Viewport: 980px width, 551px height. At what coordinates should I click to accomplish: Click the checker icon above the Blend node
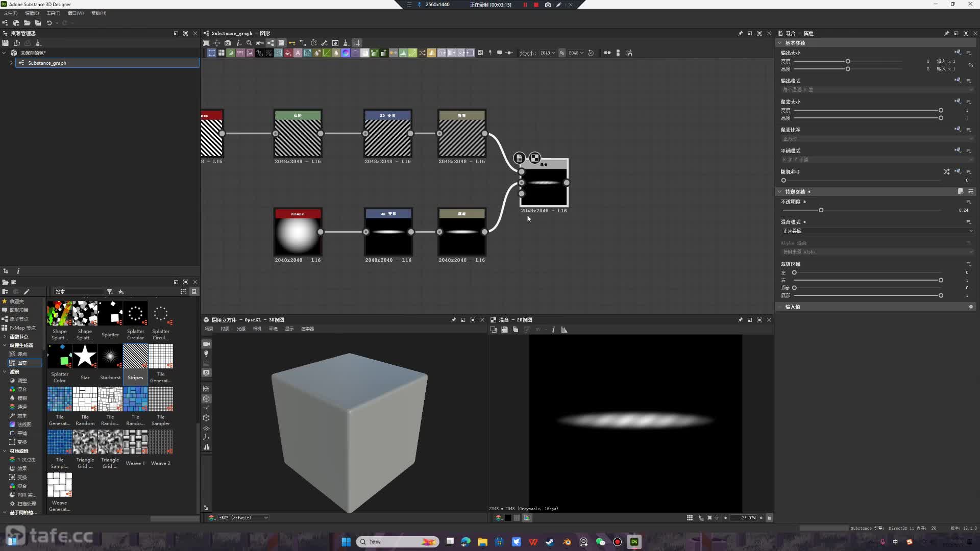click(x=534, y=158)
